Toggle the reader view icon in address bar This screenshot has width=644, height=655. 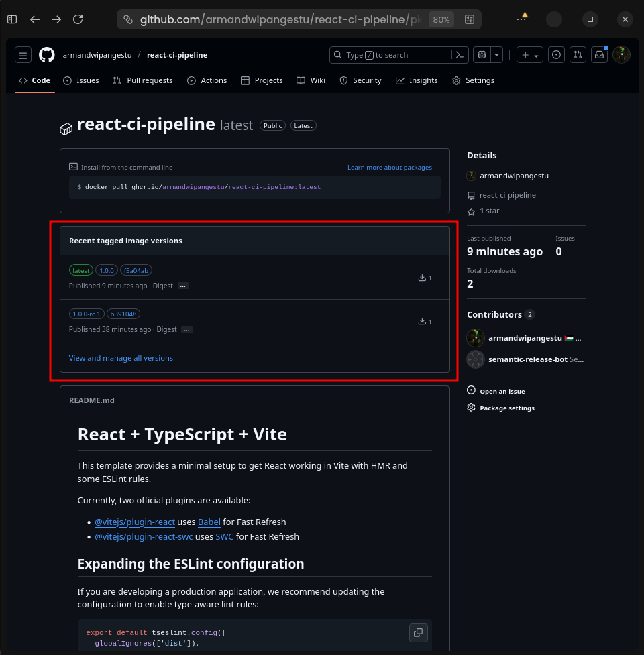click(470, 19)
